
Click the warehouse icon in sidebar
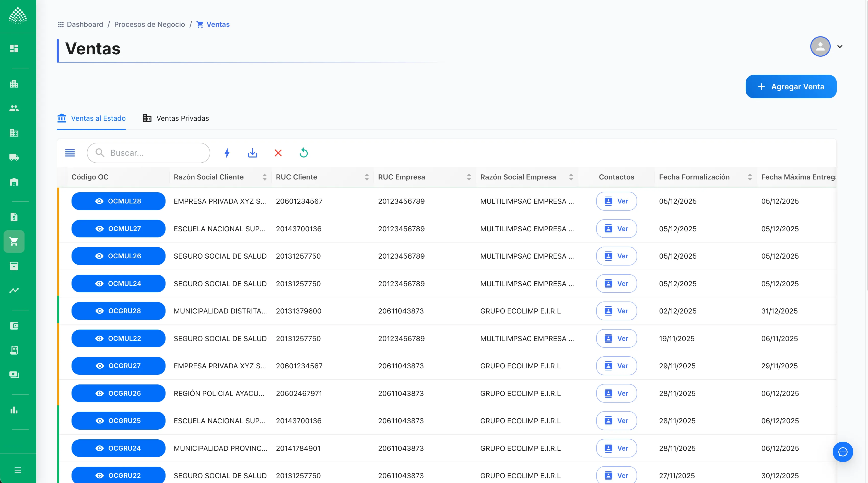[x=14, y=182]
